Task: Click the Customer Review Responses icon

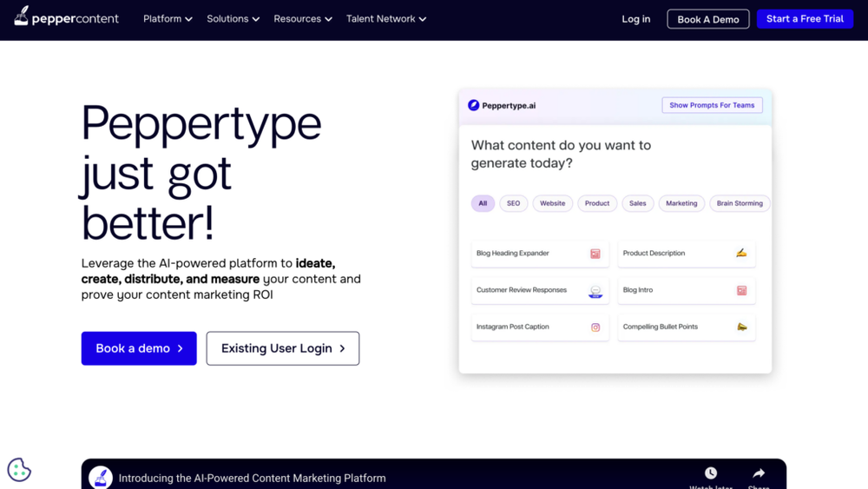Action: (x=595, y=291)
